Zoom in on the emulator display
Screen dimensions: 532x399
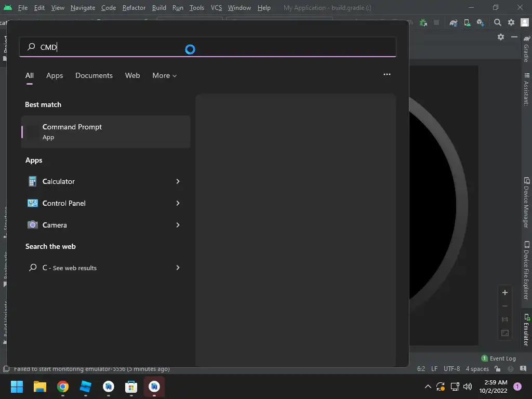[505, 292]
